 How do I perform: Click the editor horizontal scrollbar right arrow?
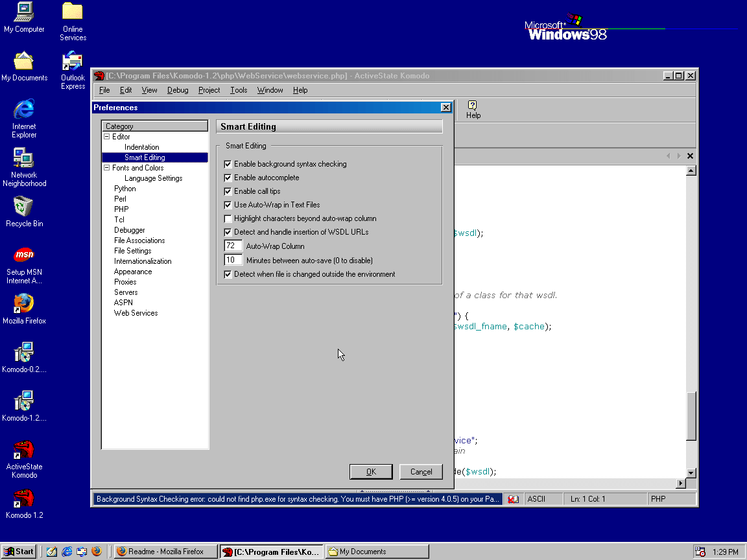[681, 484]
